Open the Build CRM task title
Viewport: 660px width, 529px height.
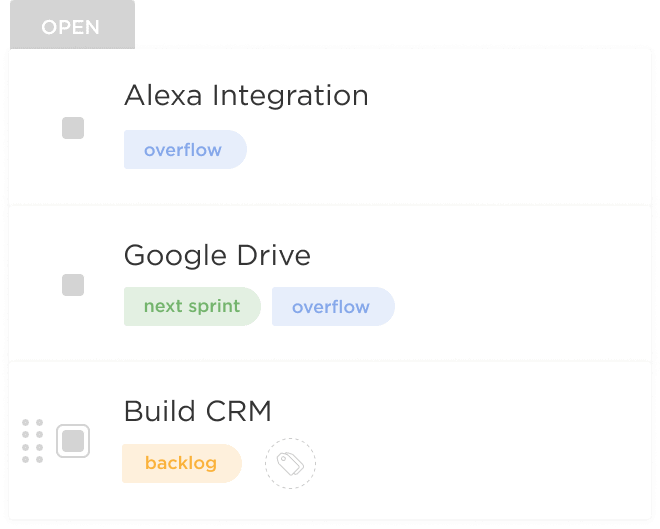pyautogui.click(x=197, y=411)
